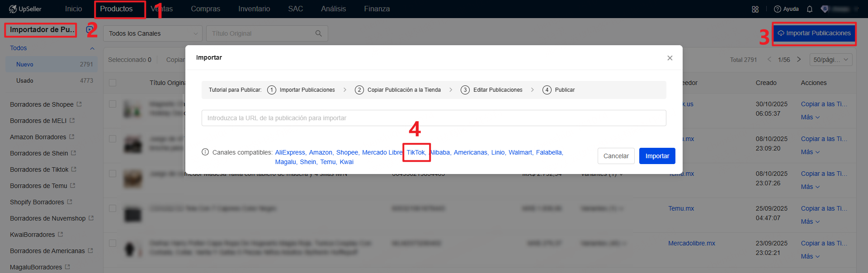The image size is (868, 273).
Task: Expand the 50 per page size dropdown
Action: point(832,60)
